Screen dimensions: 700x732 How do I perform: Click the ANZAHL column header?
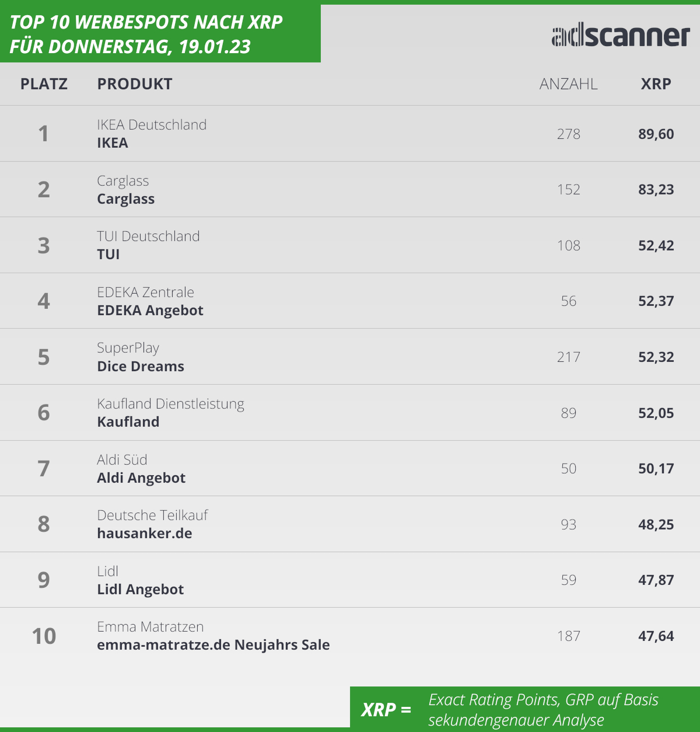point(569,84)
